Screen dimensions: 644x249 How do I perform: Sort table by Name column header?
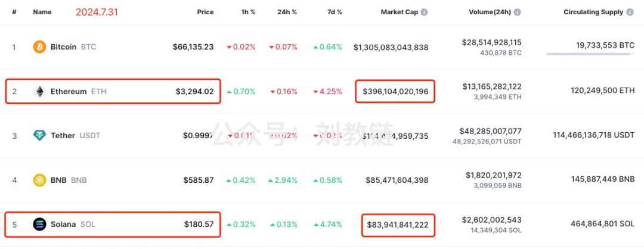click(x=42, y=13)
